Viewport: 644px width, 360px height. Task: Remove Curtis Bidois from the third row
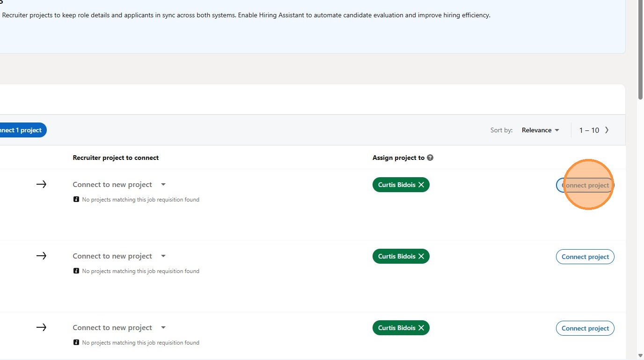point(421,328)
